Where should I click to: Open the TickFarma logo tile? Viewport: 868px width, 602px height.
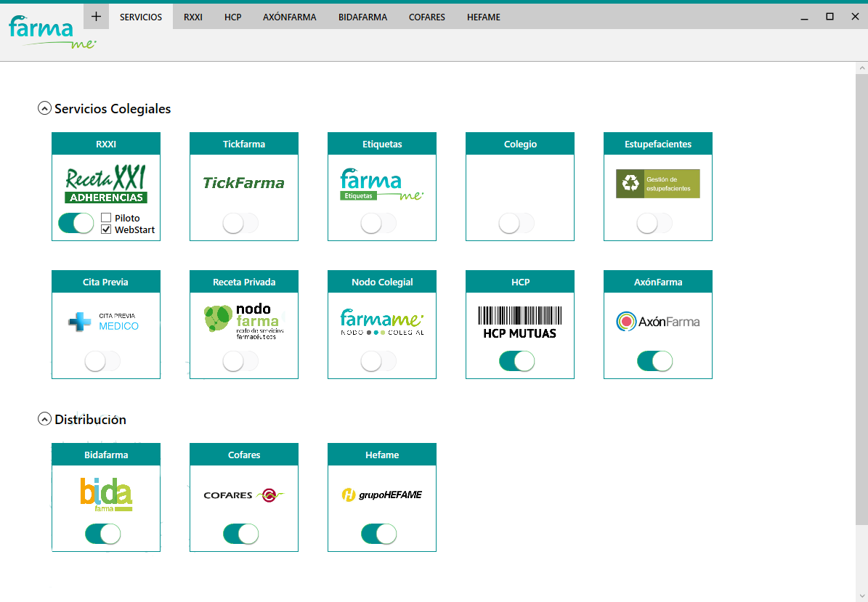point(243,183)
